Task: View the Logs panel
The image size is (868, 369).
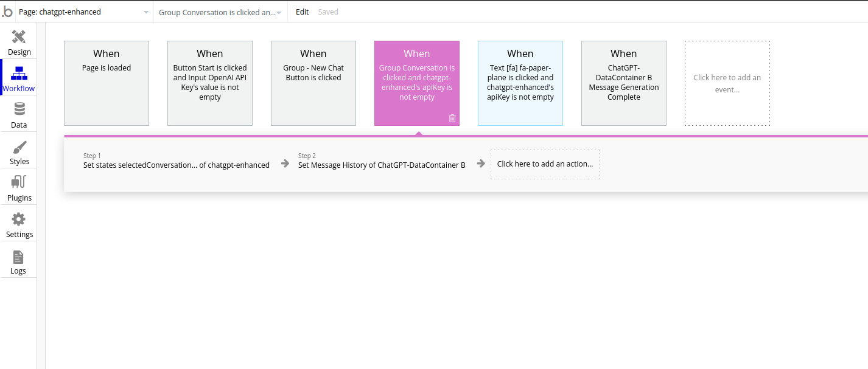Action: [19, 260]
